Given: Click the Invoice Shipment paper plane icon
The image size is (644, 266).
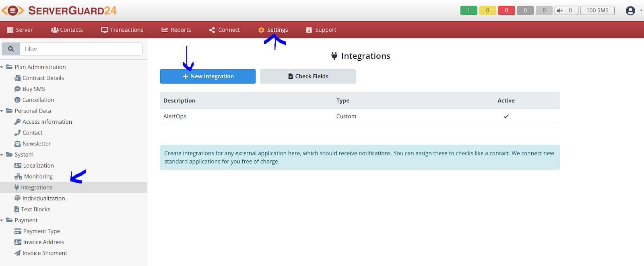Looking at the screenshot, I should point(17,253).
